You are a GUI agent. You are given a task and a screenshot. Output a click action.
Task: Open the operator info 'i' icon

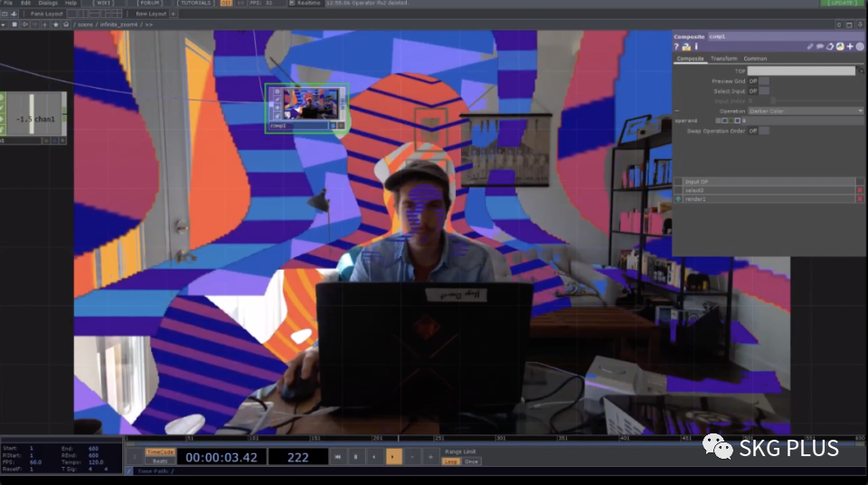(695, 46)
